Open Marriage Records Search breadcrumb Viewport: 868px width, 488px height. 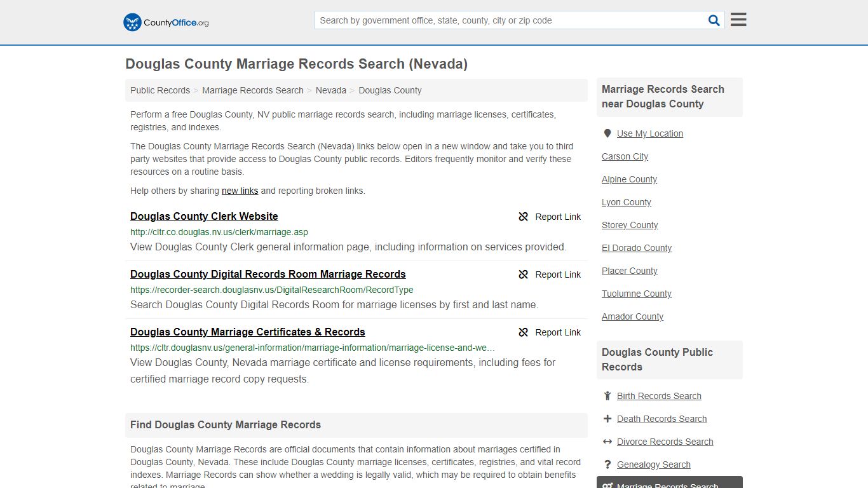click(253, 90)
